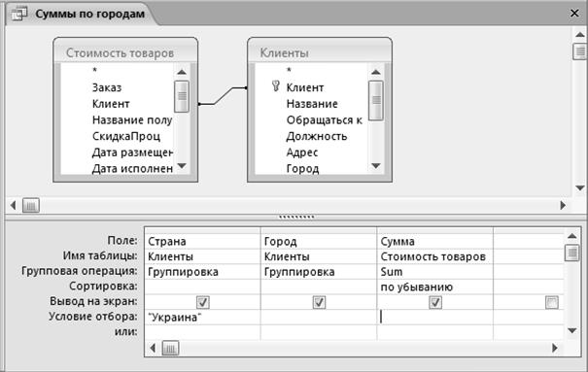Select the asterisk in Клиенты list
The width and height of the screenshot is (588, 372).
pyautogui.click(x=289, y=70)
